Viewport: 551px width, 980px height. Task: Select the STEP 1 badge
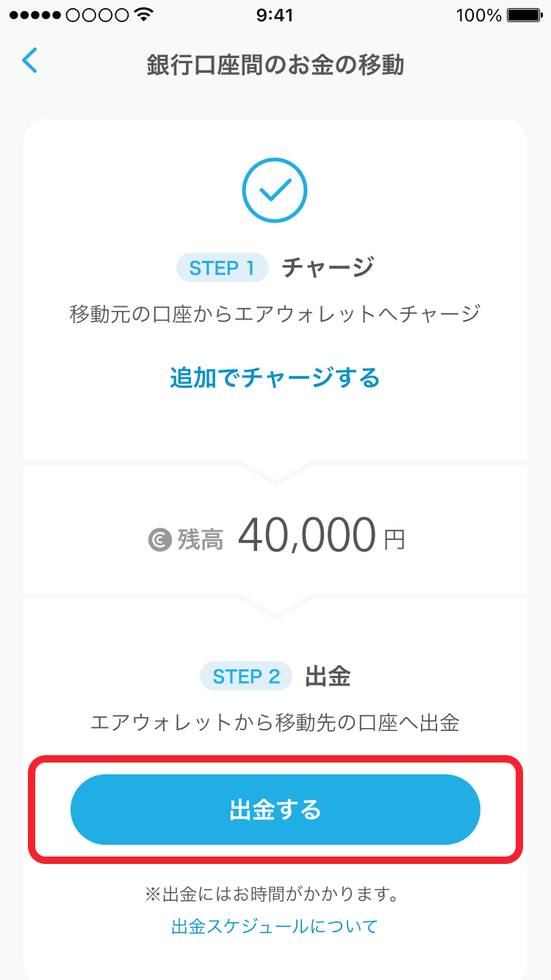point(222,268)
